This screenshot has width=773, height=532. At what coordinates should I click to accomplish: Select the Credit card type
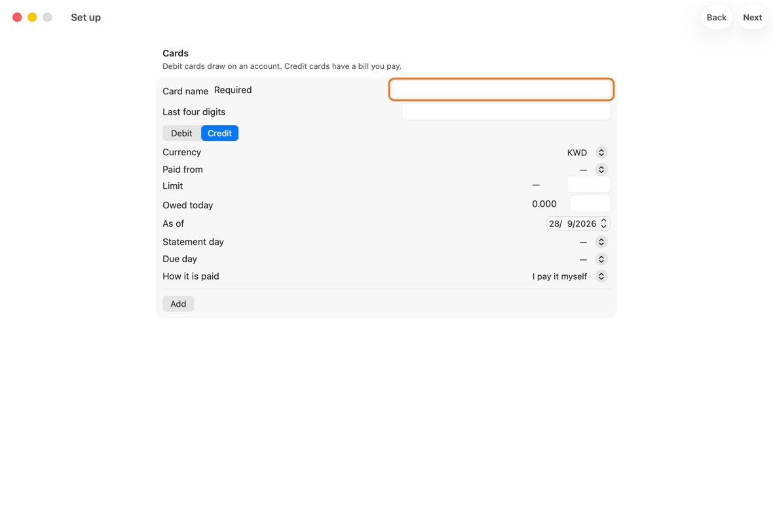pos(219,133)
